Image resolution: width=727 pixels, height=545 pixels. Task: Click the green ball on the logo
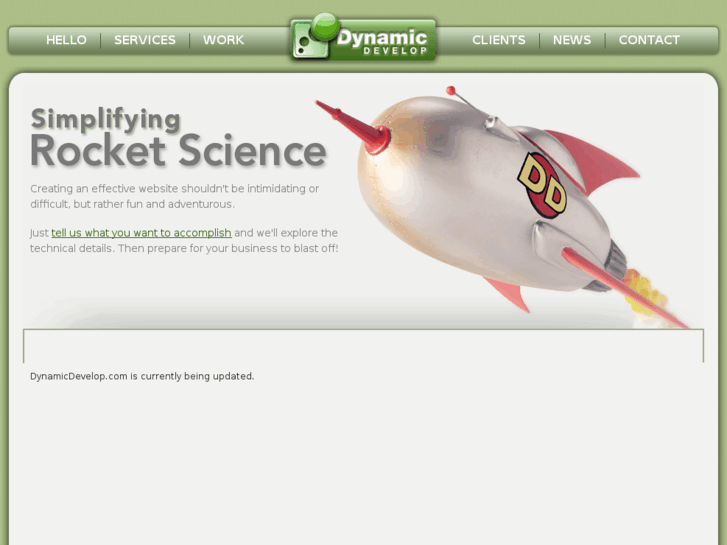325,26
